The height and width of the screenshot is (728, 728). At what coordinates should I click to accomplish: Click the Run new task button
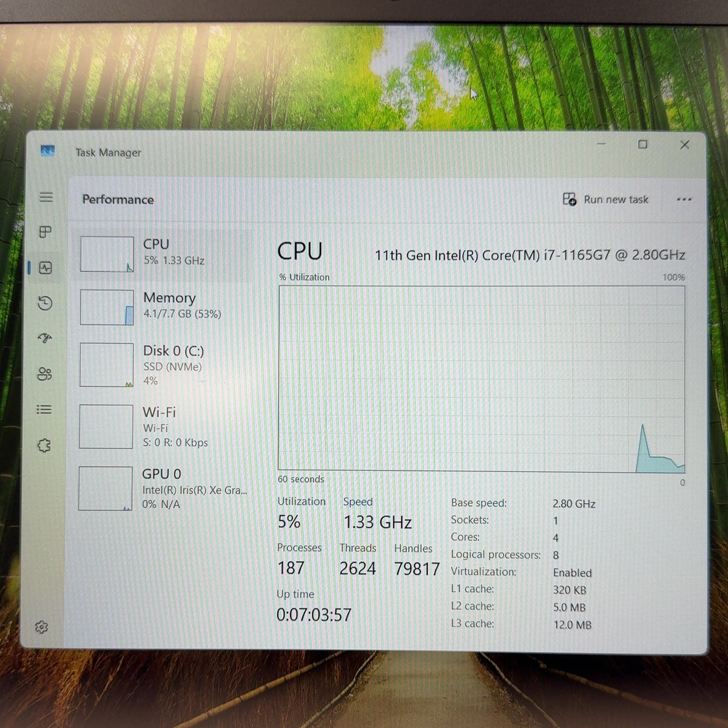(x=605, y=199)
